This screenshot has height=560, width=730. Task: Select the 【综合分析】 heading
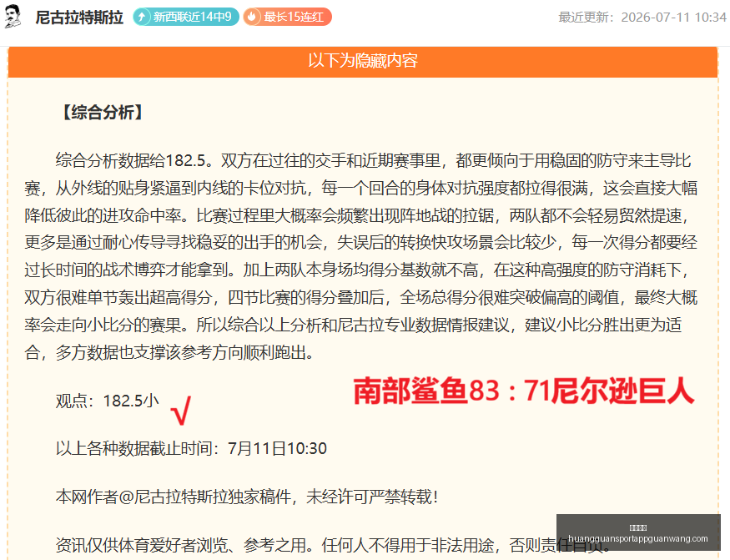[103, 113]
